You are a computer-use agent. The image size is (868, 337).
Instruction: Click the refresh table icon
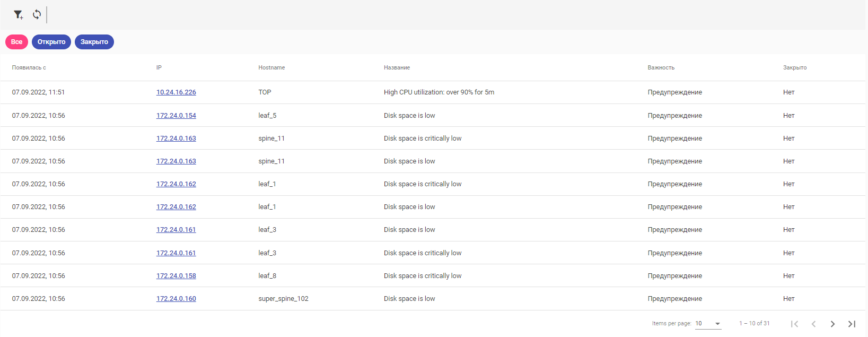tap(37, 14)
